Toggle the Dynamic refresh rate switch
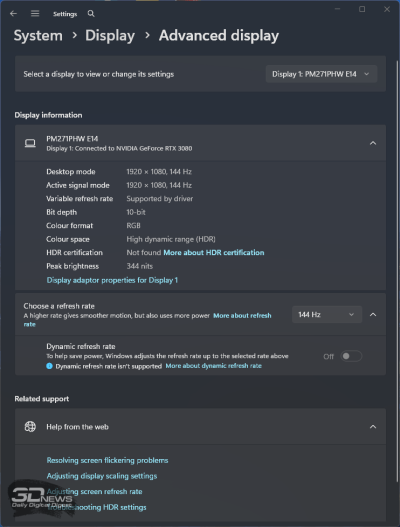Screen dimensions: 400x527 click(x=351, y=356)
